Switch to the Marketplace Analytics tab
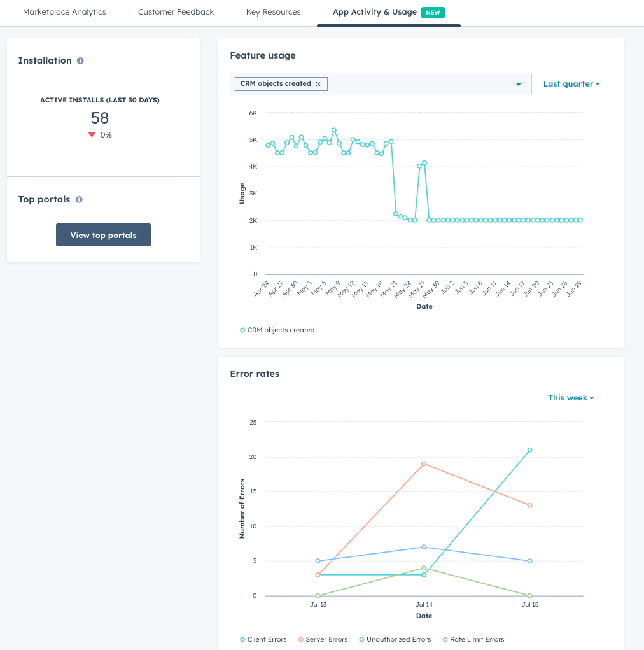Image resolution: width=644 pixels, height=650 pixels. [64, 12]
